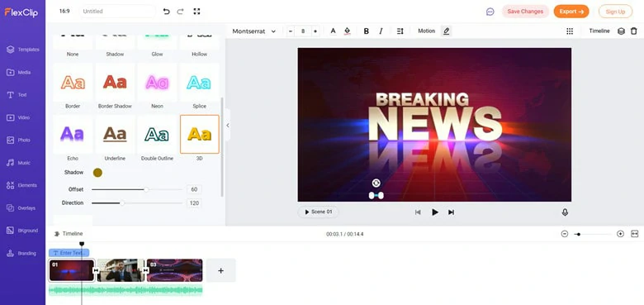Delete selected element with trash icon
Viewport: 644px width, 305px height.
[x=634, y=31]
